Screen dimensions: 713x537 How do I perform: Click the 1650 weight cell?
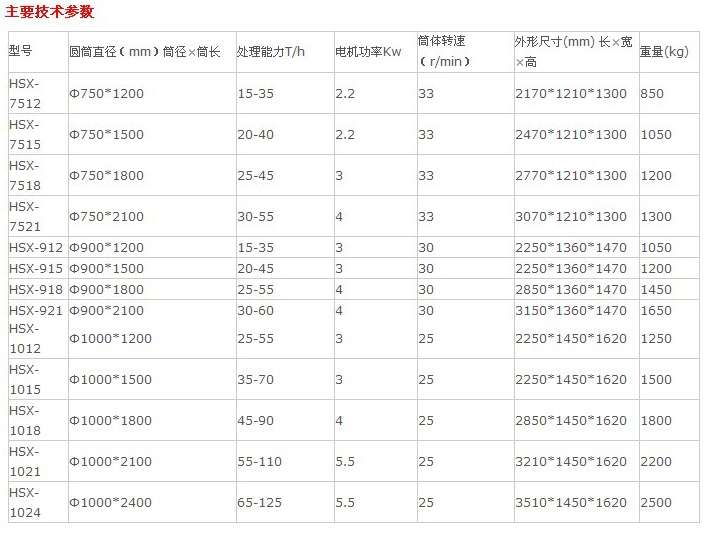656,310
